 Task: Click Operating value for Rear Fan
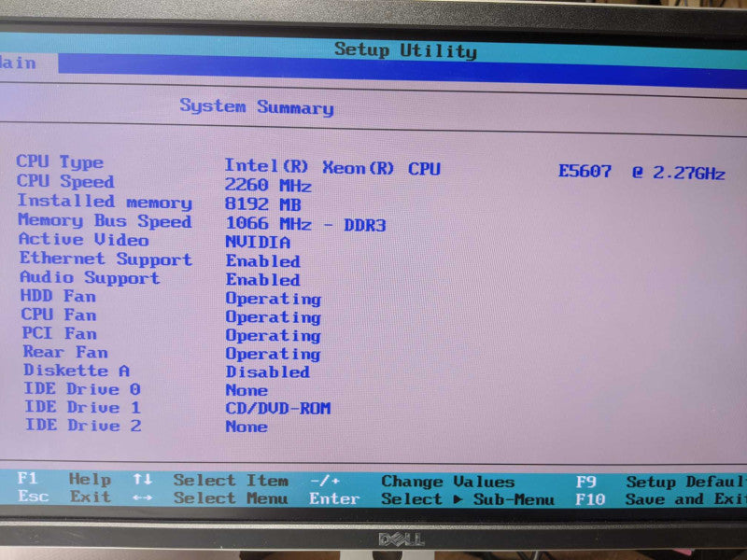pyautogui.click(x=274, y=355)
